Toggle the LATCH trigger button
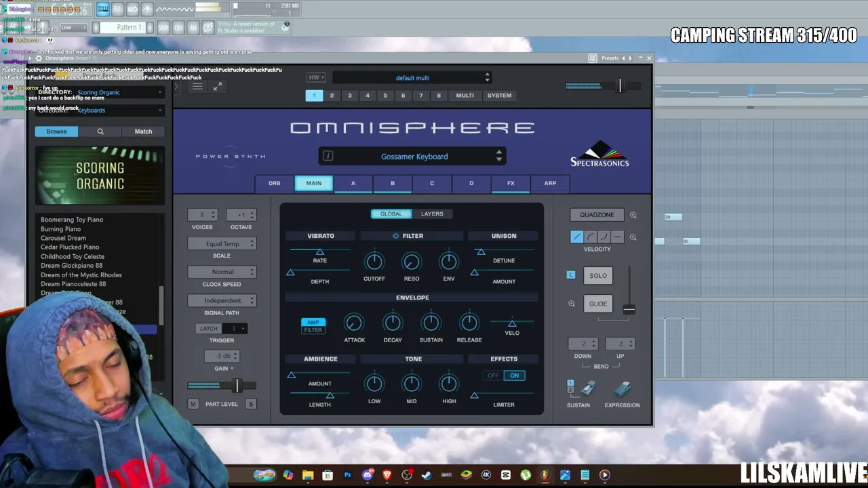This screenshot has width=868, height=488. point(208,329)
